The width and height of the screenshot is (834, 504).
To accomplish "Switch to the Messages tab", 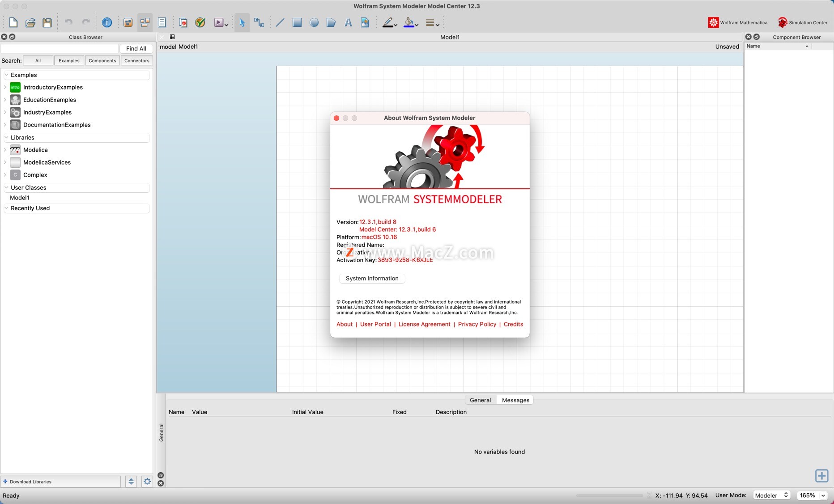I will [515, 400].
